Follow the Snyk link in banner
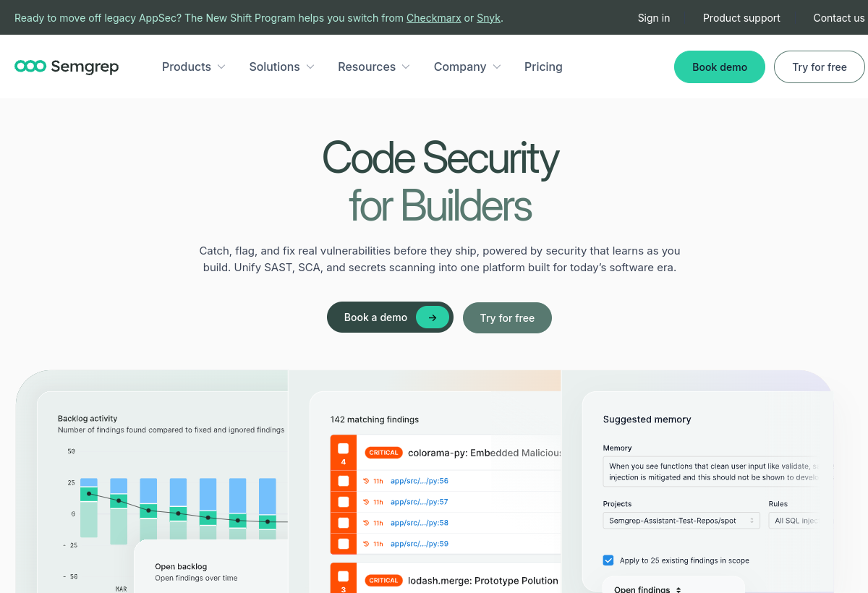Screen dimensions: 868x593 click(x=489, y=18)
